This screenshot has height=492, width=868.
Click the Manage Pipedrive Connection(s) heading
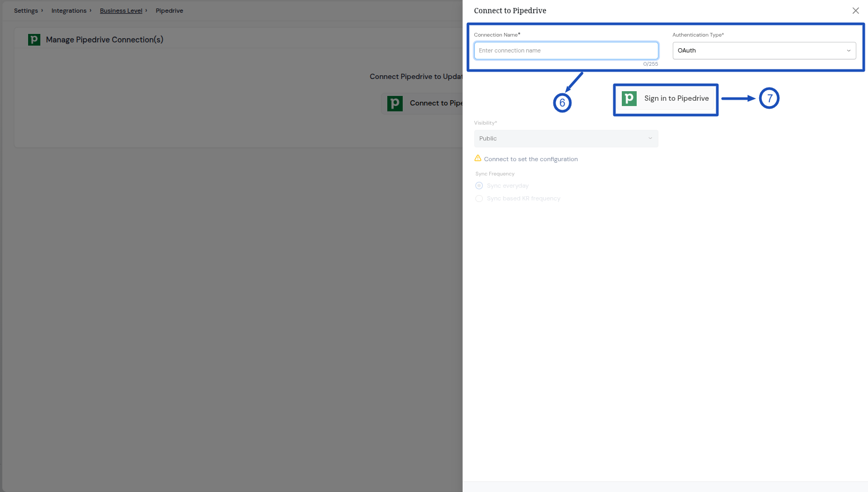[x=105, y=40]
